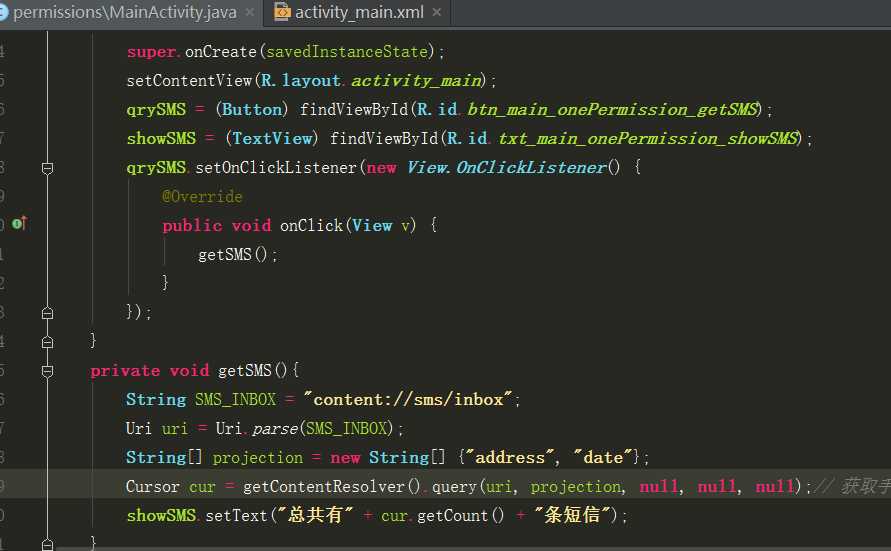Screen dimensions: 891x551
Task: Open the activity_main.xml tab
Action: pyautogui.click(x=359, y=12)
